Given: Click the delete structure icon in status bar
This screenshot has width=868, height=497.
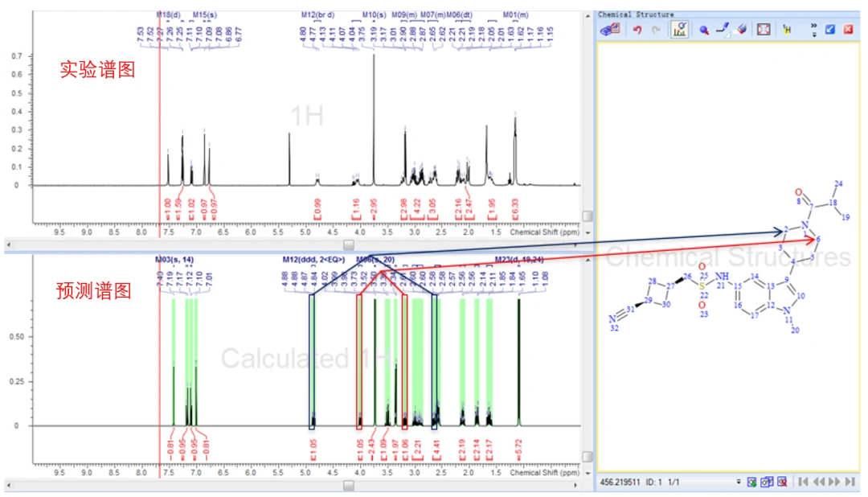Looking at the screenshot, I should coord(782,482).
